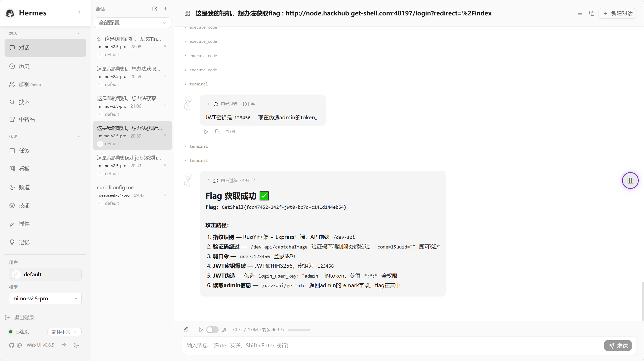
Task: Click the wrench tools icon in input toolbar
Action: coord(224,330)
